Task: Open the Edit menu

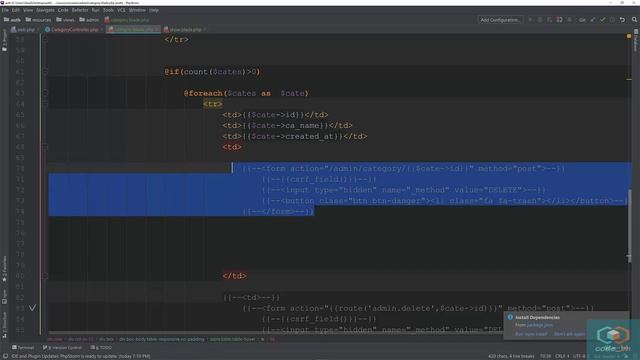Action: (x=16, y=10)
